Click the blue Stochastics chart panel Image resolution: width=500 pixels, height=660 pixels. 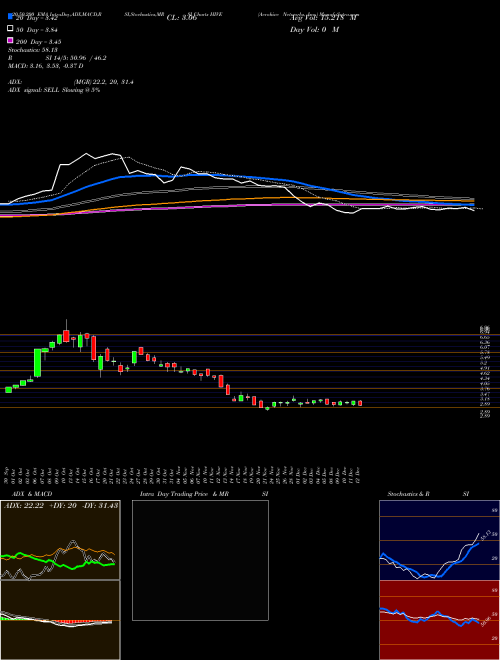(x=439, y=540)
